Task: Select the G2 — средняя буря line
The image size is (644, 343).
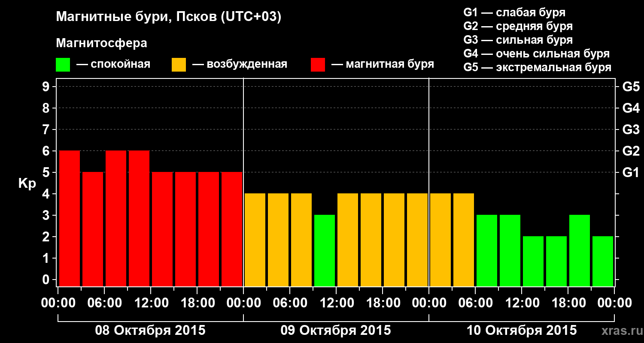Action: 518,26
